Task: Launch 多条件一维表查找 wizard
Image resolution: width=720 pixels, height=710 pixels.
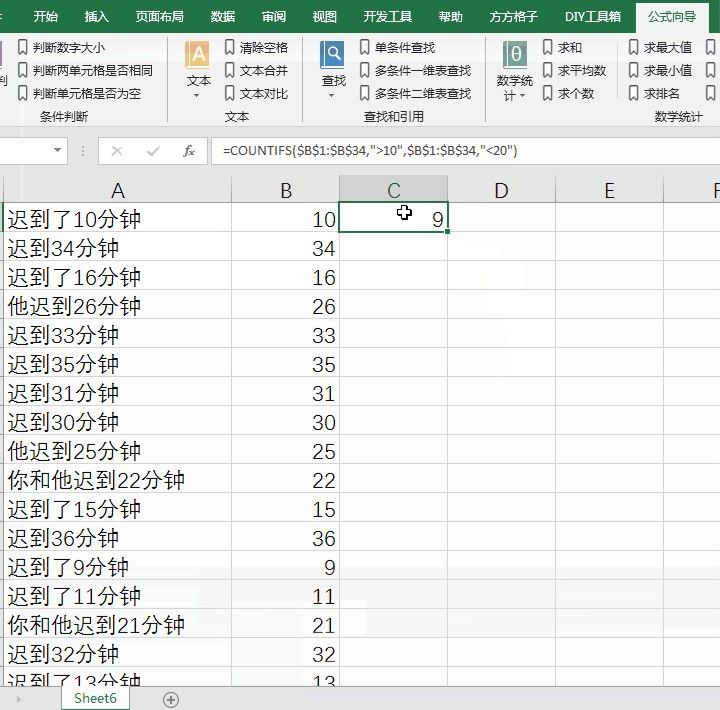Action: tap(415, 70)
